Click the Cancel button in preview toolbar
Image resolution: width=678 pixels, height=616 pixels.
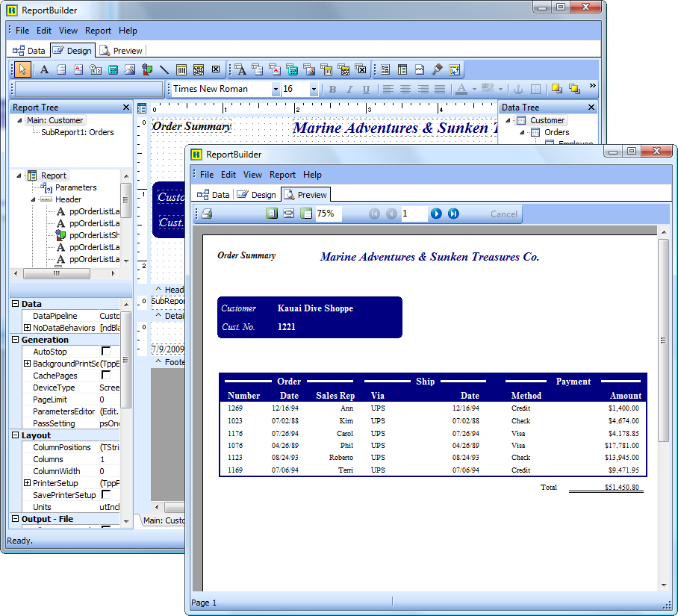(504, 214)
